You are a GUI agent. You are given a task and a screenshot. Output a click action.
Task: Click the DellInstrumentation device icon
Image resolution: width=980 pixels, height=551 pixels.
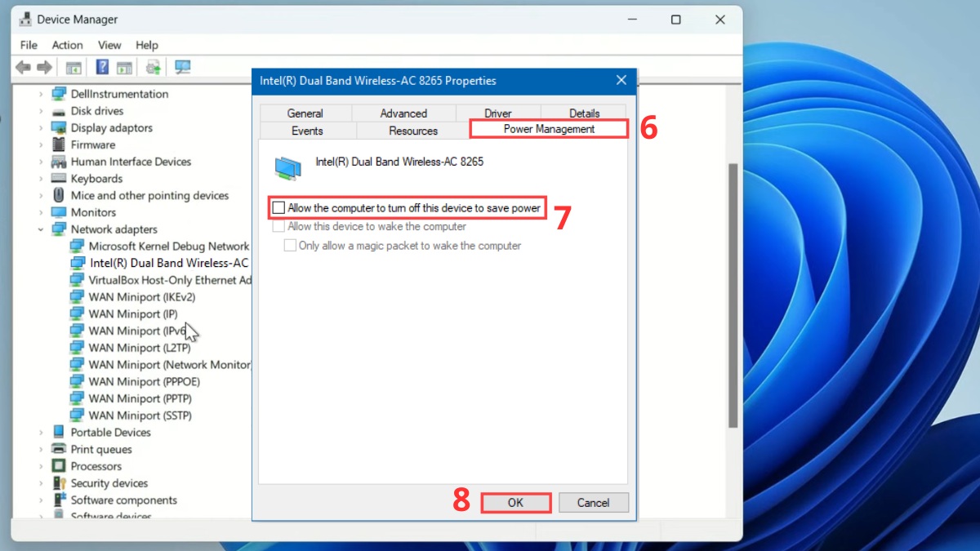pyautogui.click(x=59, y=94)
